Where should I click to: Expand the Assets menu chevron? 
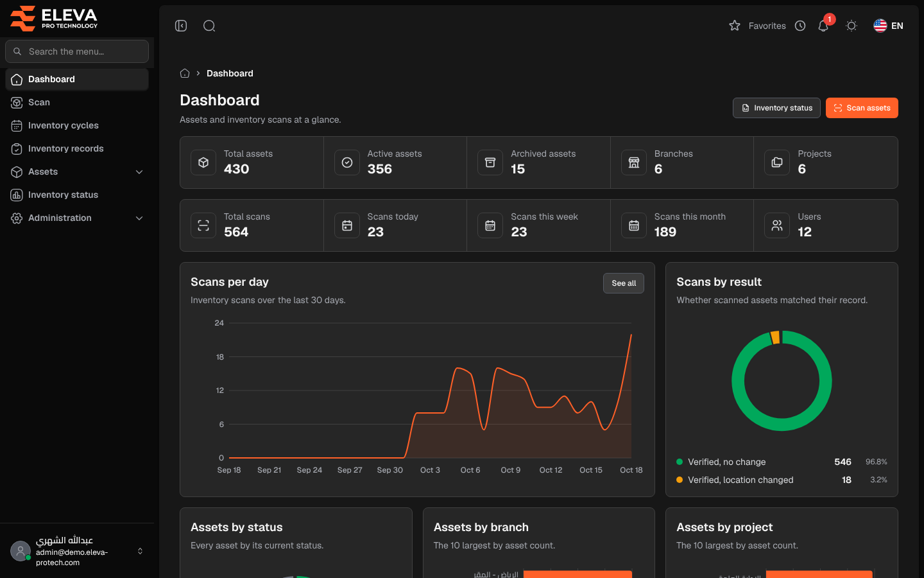(139, 171)
